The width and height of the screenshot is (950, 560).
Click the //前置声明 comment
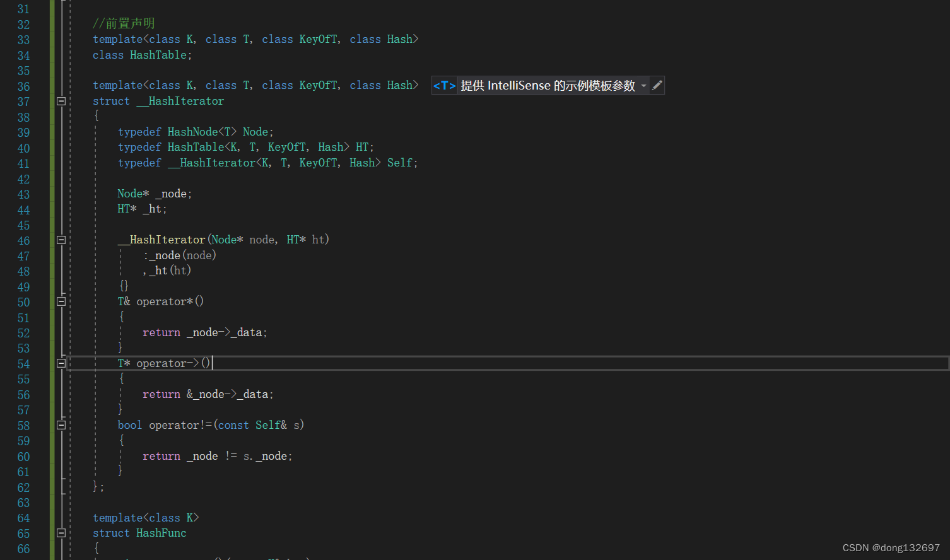coord(124,23)
